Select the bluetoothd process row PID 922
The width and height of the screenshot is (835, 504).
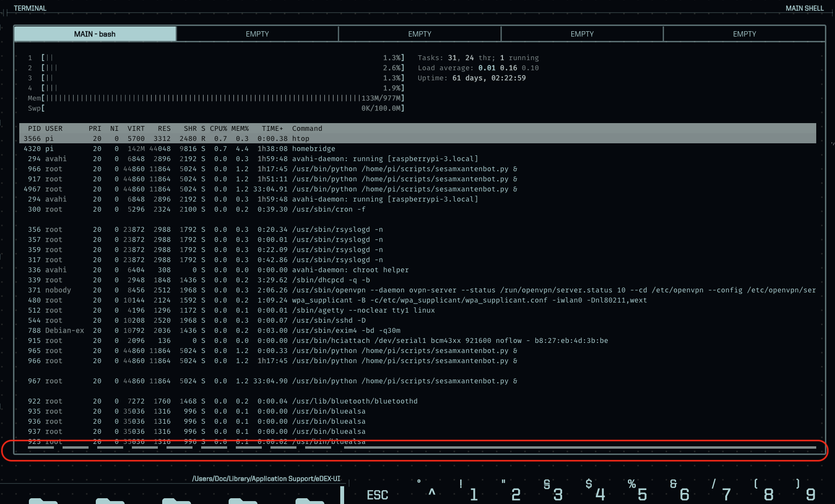pyautogui.click(x=418, y=401)
